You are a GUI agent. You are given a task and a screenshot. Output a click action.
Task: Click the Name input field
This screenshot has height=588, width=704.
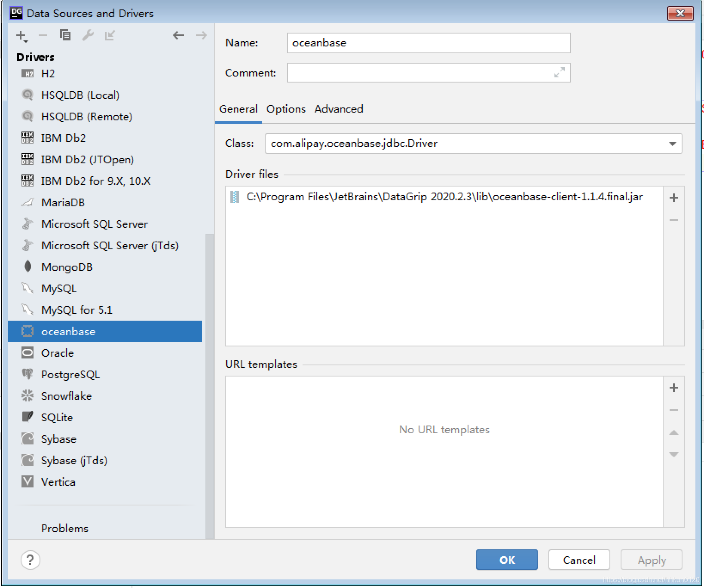429,43
